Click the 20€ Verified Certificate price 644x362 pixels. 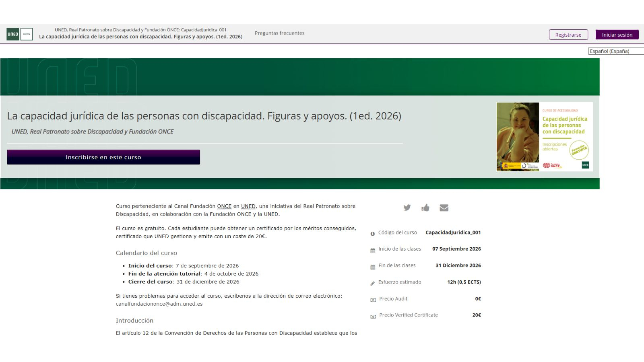(x=477, y=315)
